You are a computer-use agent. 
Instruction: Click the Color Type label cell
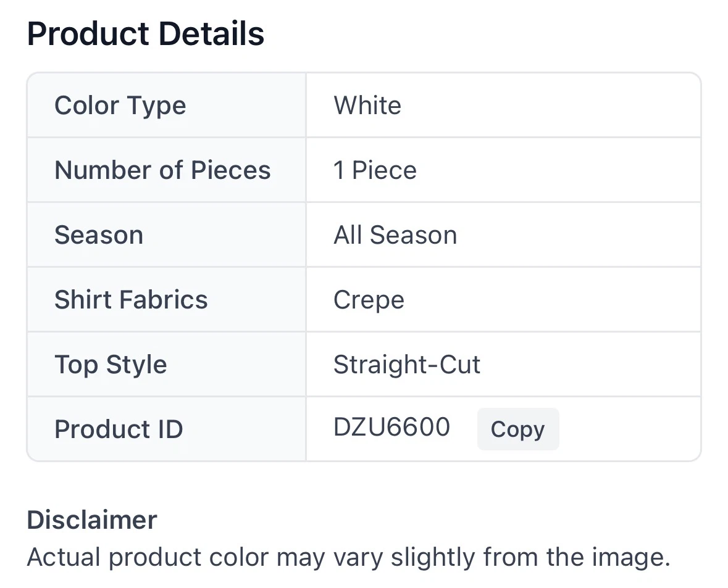coord(166,106)
